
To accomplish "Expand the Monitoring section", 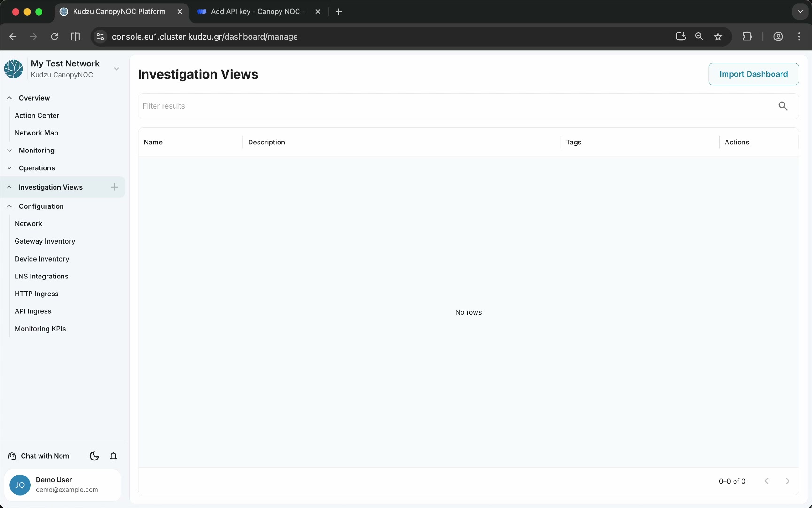I will (9, 151).
